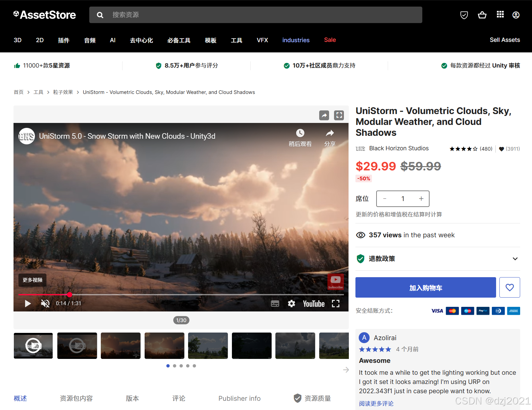Viewport: 532px width, 410px height.
Task: Click 阅读更多评论 link
Action: (x=376, y=403)
